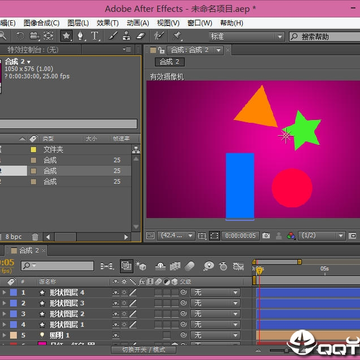Open the resolution (1/2) dropdown

[321, 236]
